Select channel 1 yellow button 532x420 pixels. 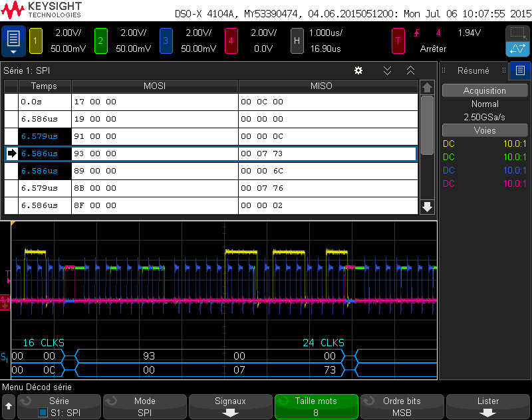coord(36,41)
